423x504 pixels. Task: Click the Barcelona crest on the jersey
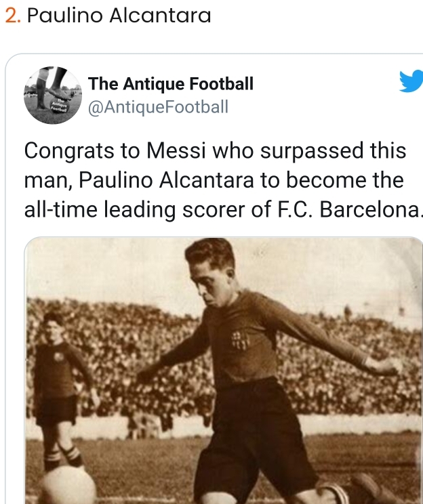pyautogui.click(x=239, y=339)
